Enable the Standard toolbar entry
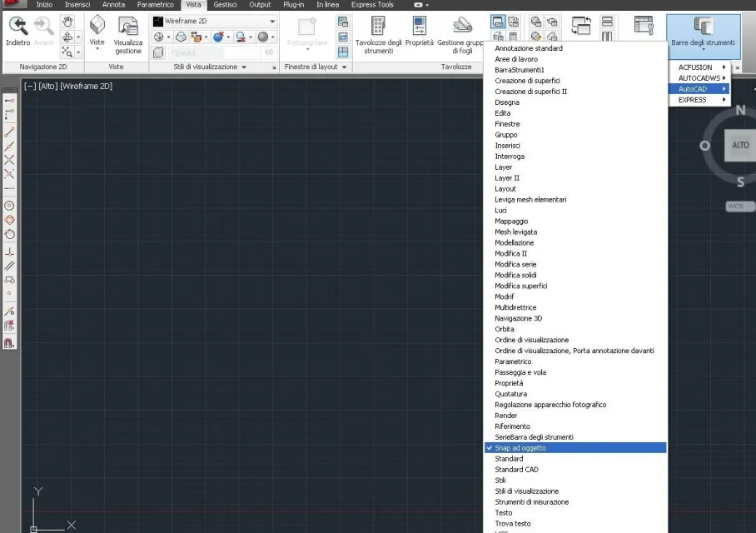This screenshot has width=756, height=533. click(x=575, y=459)
